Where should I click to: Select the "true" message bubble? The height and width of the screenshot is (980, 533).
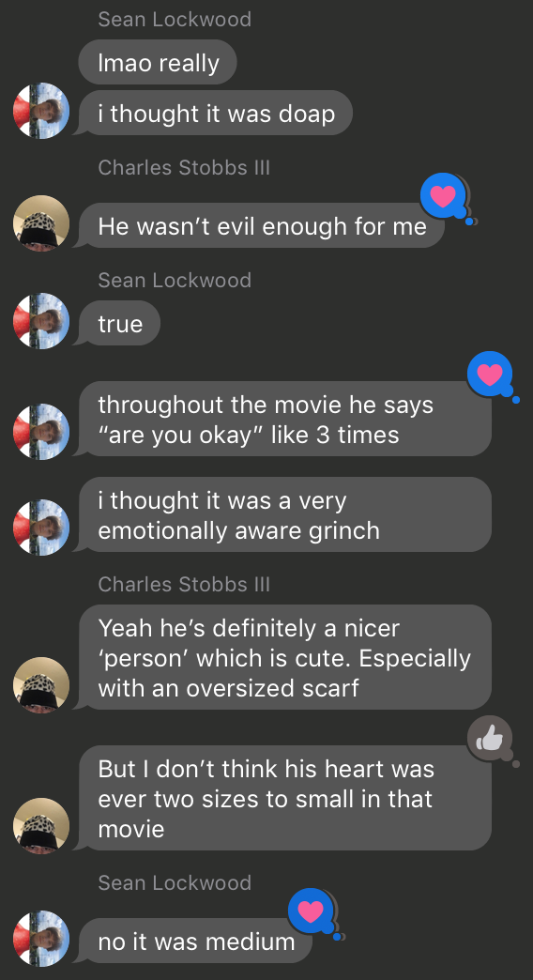click(119, 323)
